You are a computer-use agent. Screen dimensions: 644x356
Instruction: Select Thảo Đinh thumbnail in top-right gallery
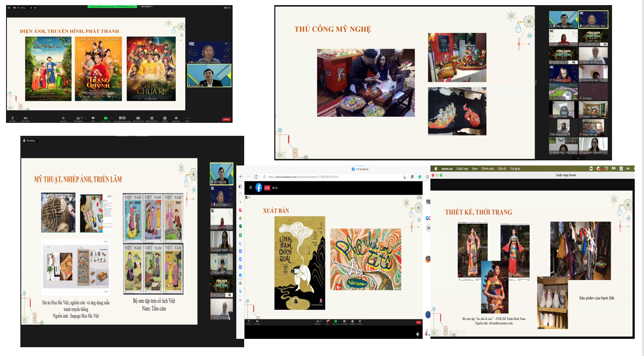[563, 127]
